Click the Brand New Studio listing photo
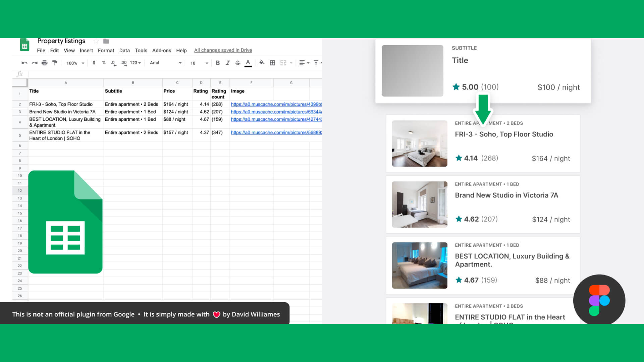Viewport: 644px width, 362px height. tap(420, 204)
